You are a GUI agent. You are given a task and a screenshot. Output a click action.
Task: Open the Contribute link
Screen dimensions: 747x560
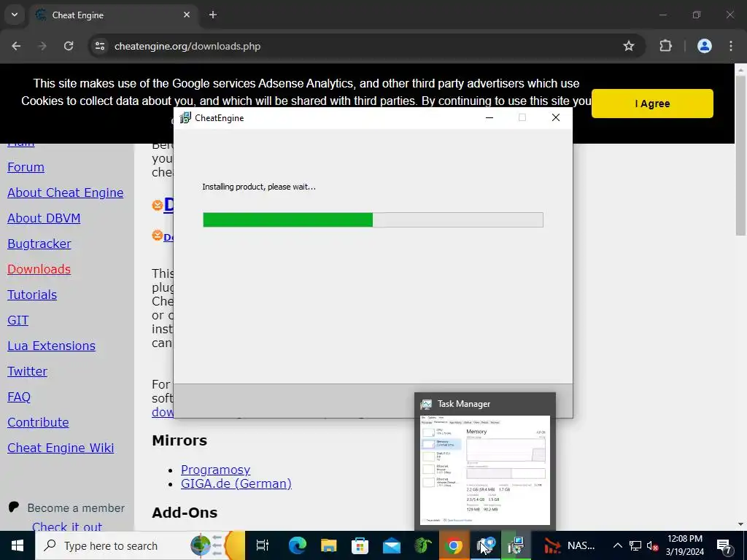38,422
